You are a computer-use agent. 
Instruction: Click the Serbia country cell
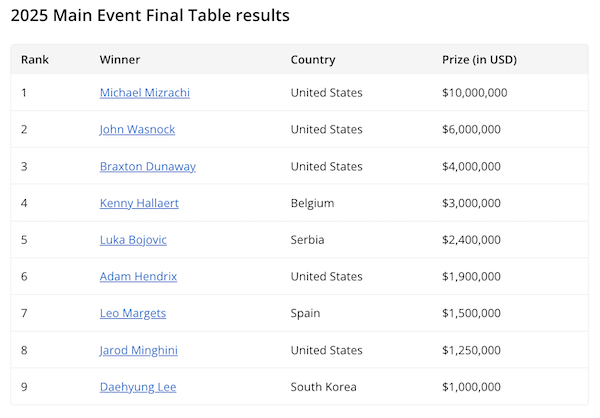pyautogui.click(x=307, y=240)
